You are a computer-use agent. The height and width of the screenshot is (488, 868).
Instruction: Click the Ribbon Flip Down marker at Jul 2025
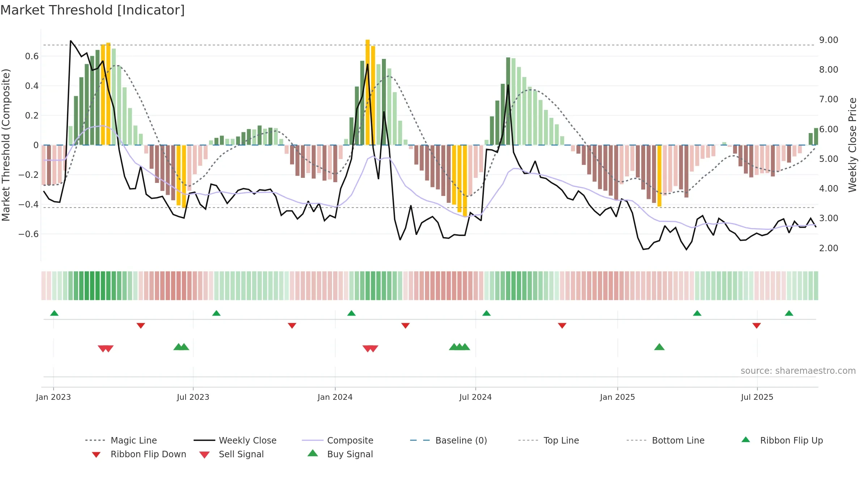coord(757,326)
